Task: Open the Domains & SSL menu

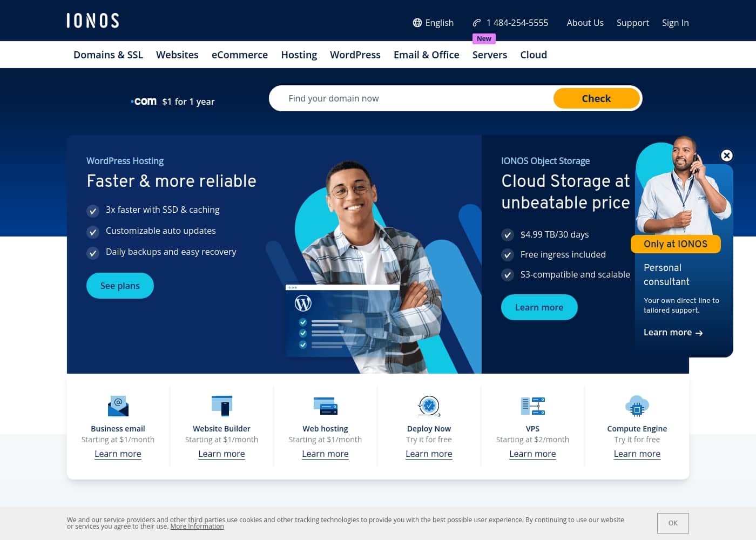Action: click(x=108, y=55)
